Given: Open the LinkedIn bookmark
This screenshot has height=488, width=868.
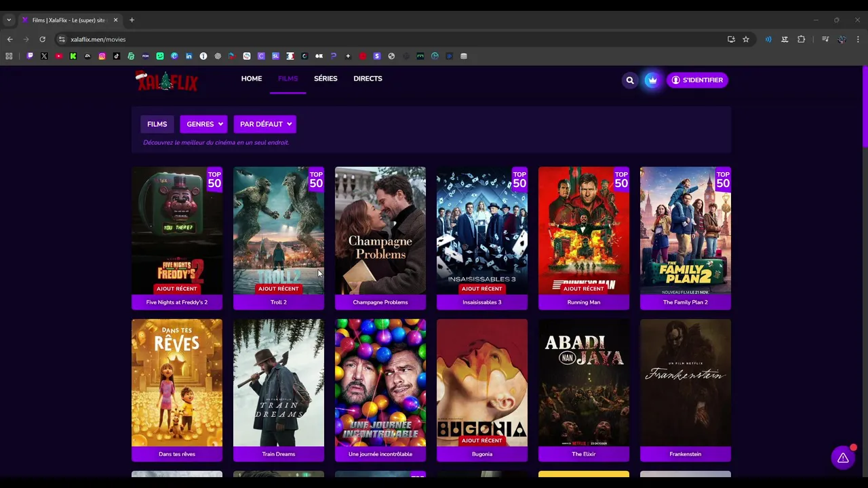Looking at the screenshot, I should (x=189, y=56).
